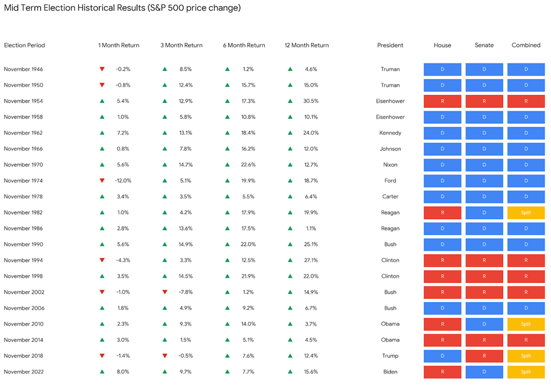Screen dimensions: 551x392
Task: Select the November 2006 election period row label
Action: click(23, 308)
